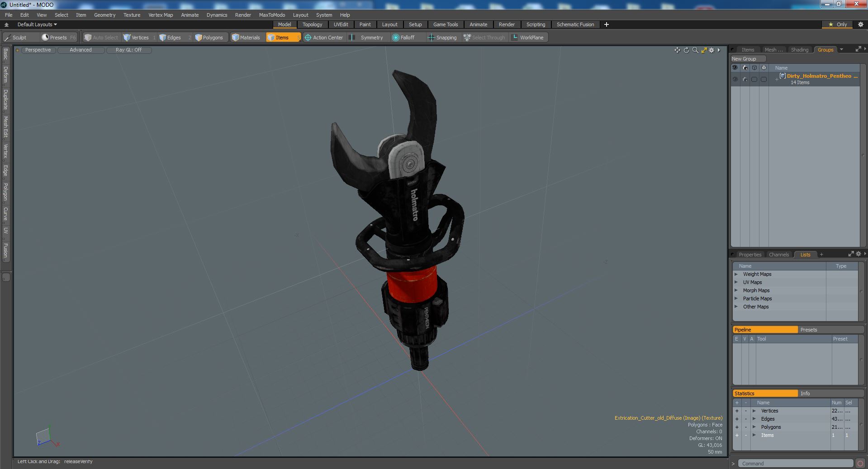Expand the UV Maps list
Screen dimensions: 868x469
(x=736, y=282)
